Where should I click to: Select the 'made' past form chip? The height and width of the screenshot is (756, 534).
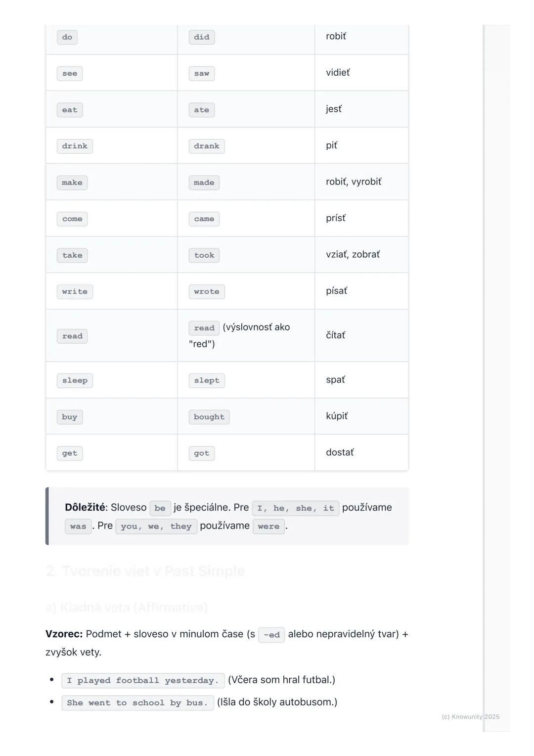204,183
